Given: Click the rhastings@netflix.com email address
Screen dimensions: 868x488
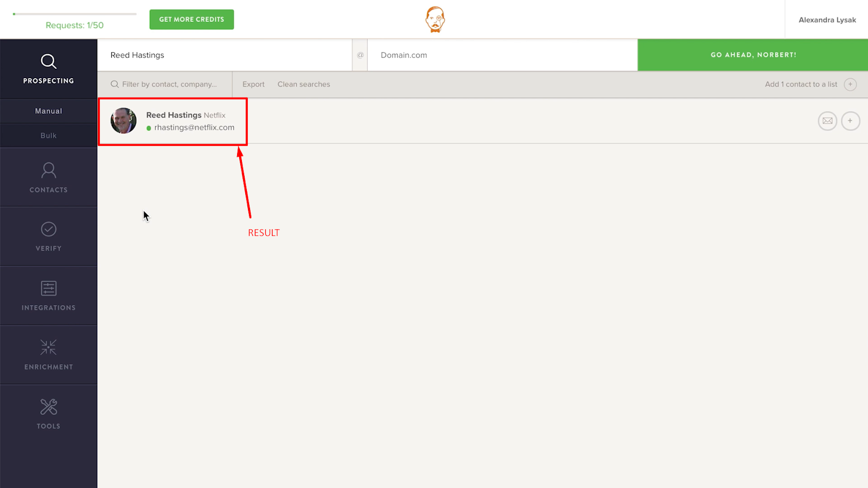Looking at the screenshot, I should pyautogui.click(x=194, y=127).
